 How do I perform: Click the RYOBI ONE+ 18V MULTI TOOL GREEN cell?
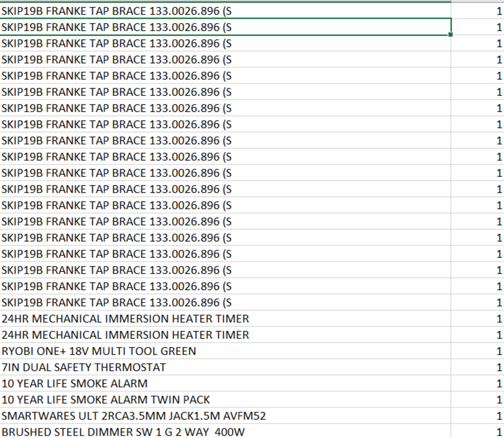click(x=225, y=351)
